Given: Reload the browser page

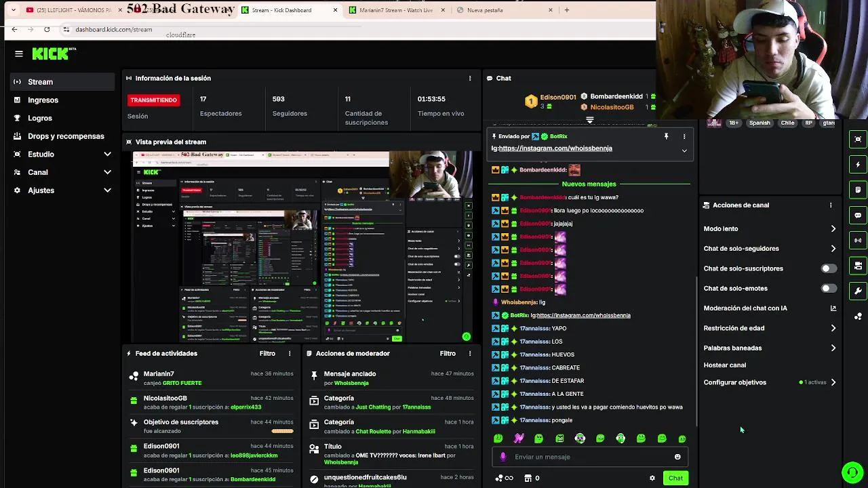Looking at the screenshot, I should [x=47, y=29].
